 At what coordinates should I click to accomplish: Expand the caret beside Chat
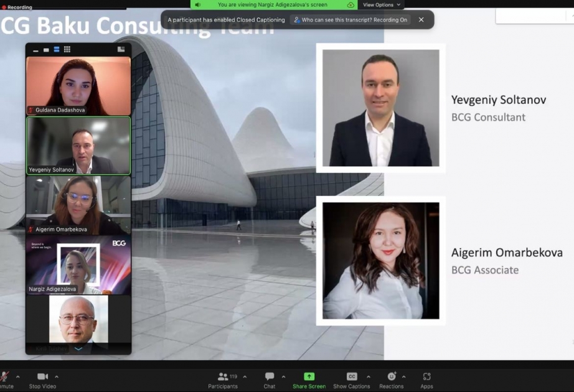click(284, 376)
